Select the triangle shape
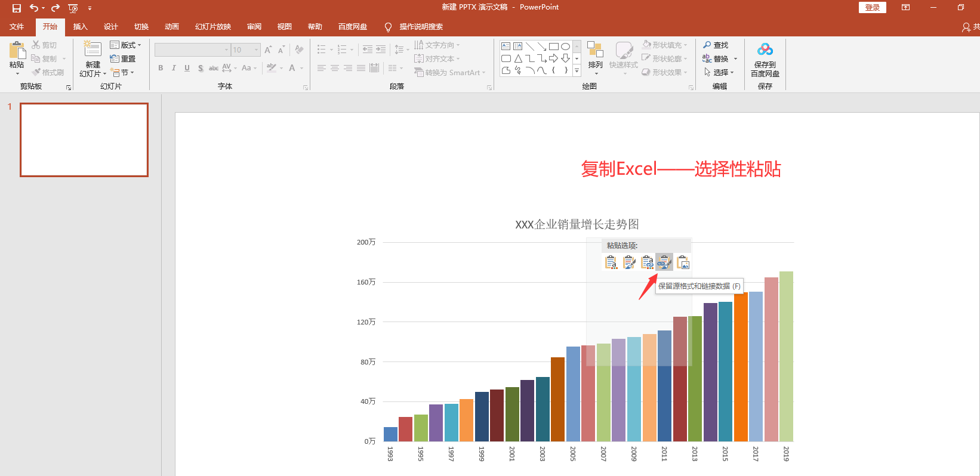 517,58
